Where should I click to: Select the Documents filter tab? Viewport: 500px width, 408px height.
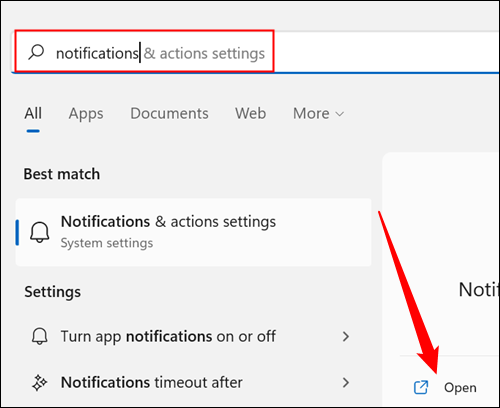(x=169, y=113)
